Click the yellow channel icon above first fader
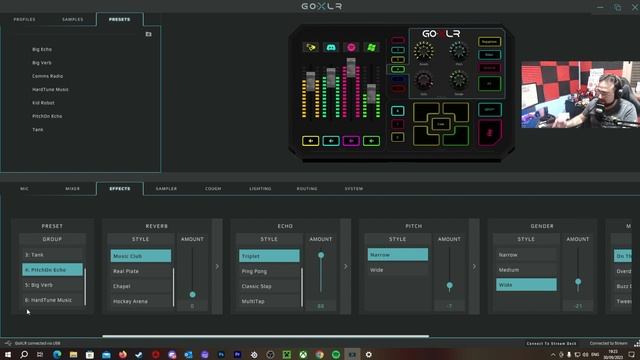This screenshot has height=360, width=640. (311, 47)
